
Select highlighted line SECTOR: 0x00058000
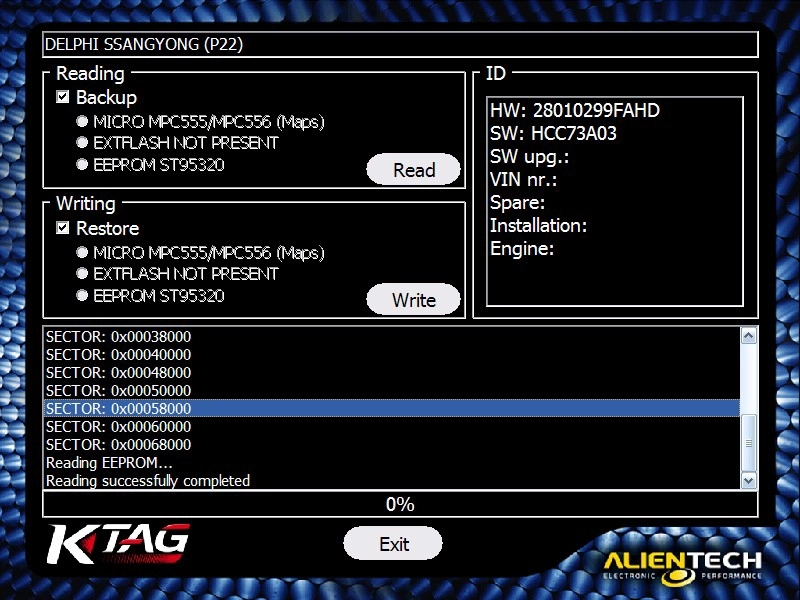point(392,408)
